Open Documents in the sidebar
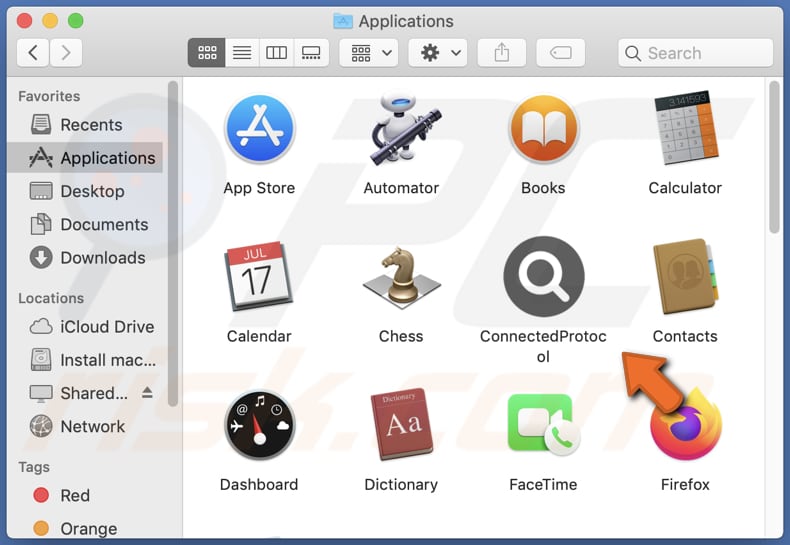 coord(86,225)
